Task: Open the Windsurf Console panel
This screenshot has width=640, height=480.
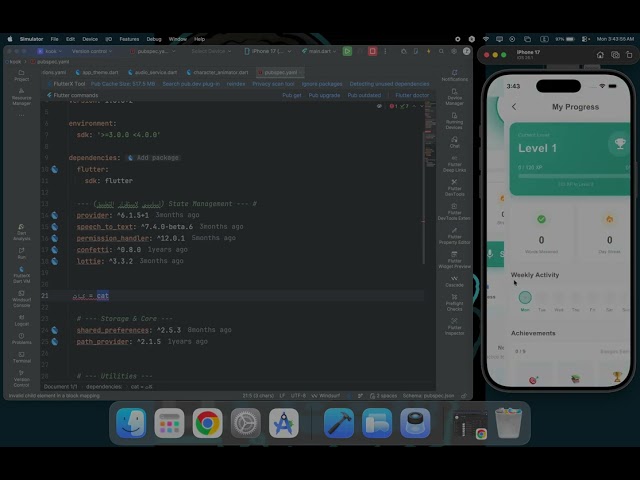Action: tap(21, 299)
